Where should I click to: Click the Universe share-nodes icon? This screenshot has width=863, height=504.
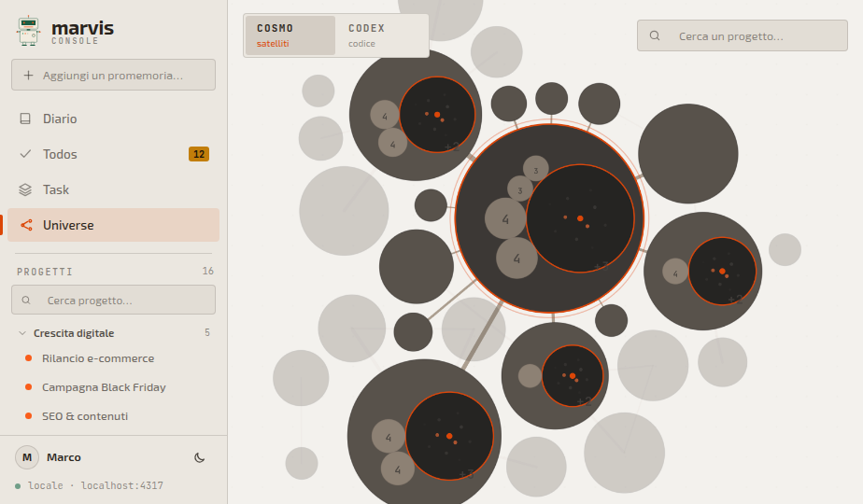click(26, 225)
